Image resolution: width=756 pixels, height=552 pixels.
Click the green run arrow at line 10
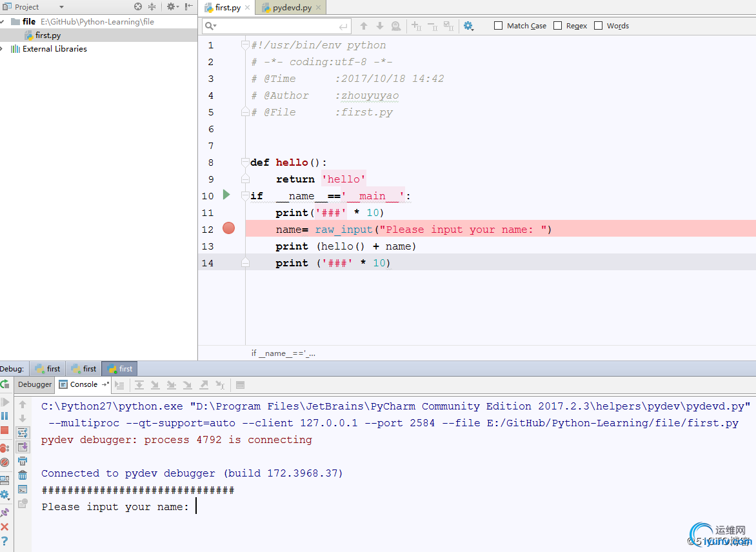(226, 195)
